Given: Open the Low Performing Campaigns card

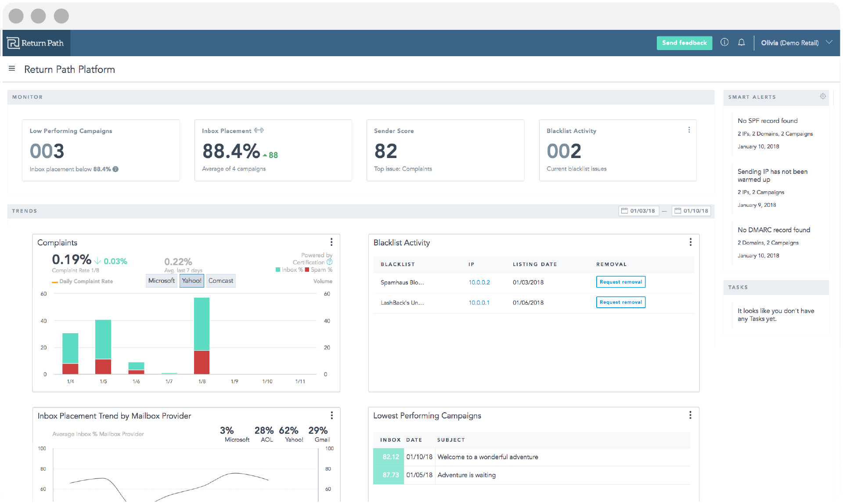Looking at the screenshot, I should coord(101,150).
